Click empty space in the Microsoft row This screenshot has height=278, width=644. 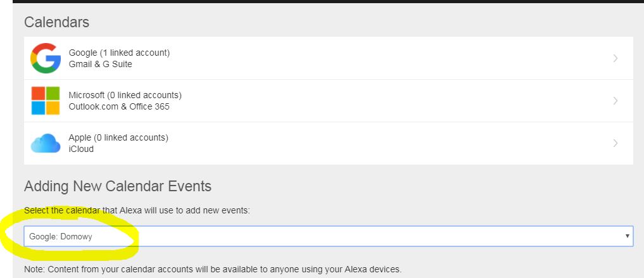pos(380,101)
